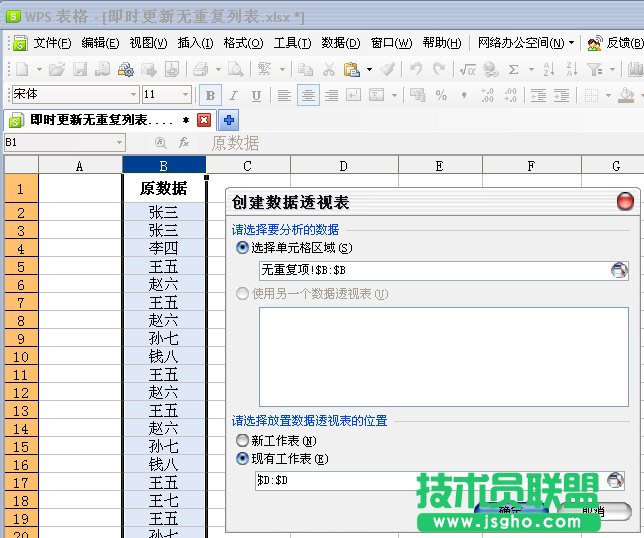
Task: Open the 视图(V) menu
Action: (148, 43)
